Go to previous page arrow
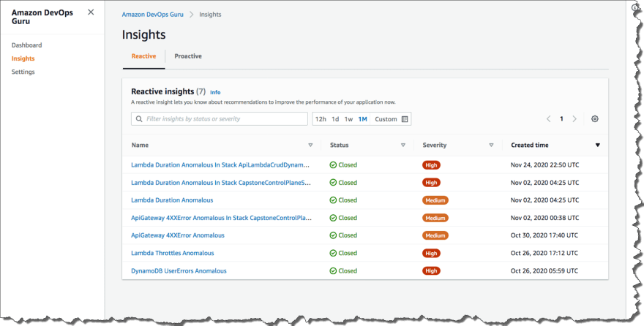 [548, 119]
